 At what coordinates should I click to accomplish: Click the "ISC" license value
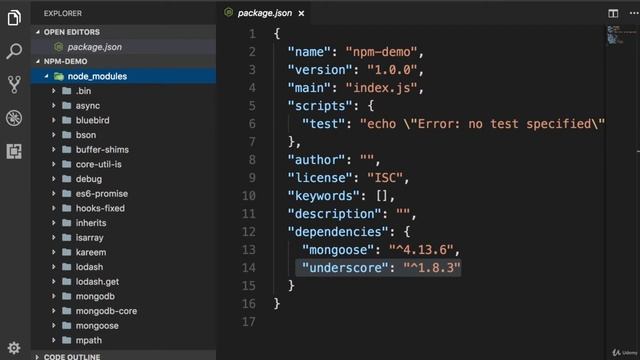[385, 178]
